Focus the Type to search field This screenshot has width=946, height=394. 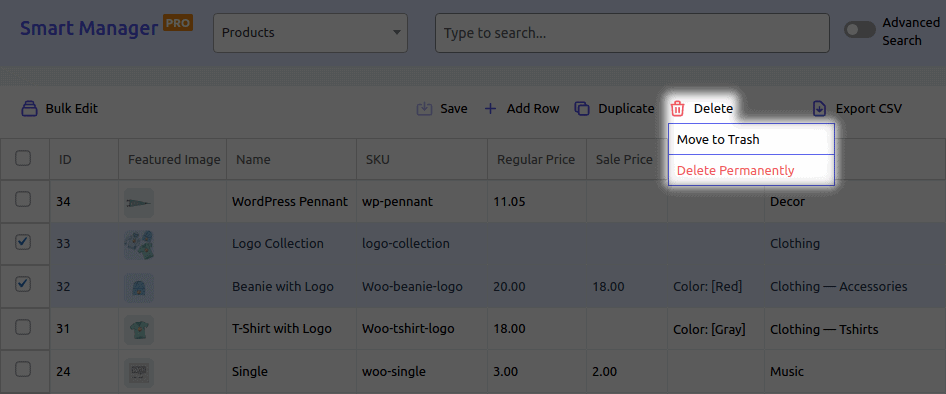[x=632, y=33]
